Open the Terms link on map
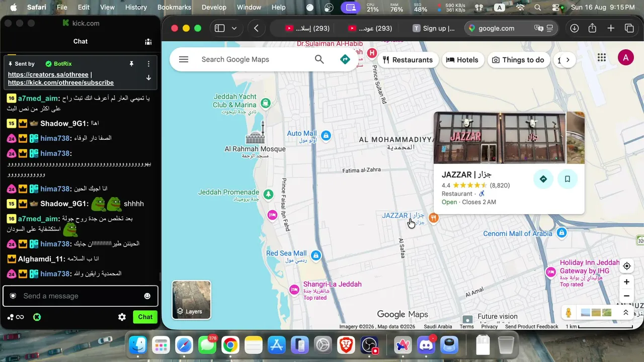The width and height of the screenshot is (644, 362). click(466, 326)
